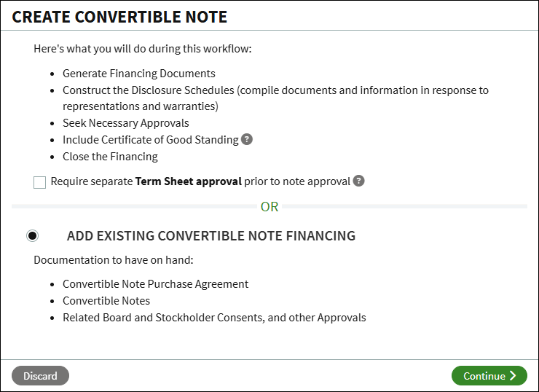Select the Generate Financing Documents list item
This screenshot has width=539, height=392.
(x=139, y=74)
